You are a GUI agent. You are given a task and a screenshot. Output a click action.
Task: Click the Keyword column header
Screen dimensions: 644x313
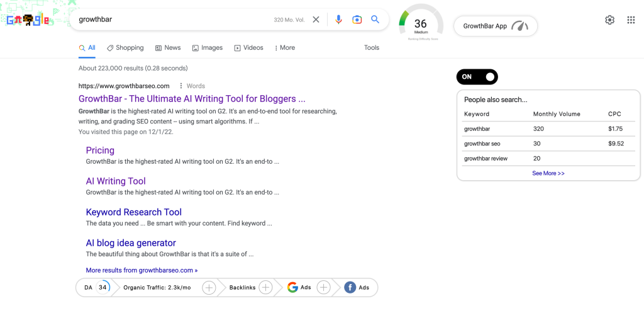[x=477, y=114]
